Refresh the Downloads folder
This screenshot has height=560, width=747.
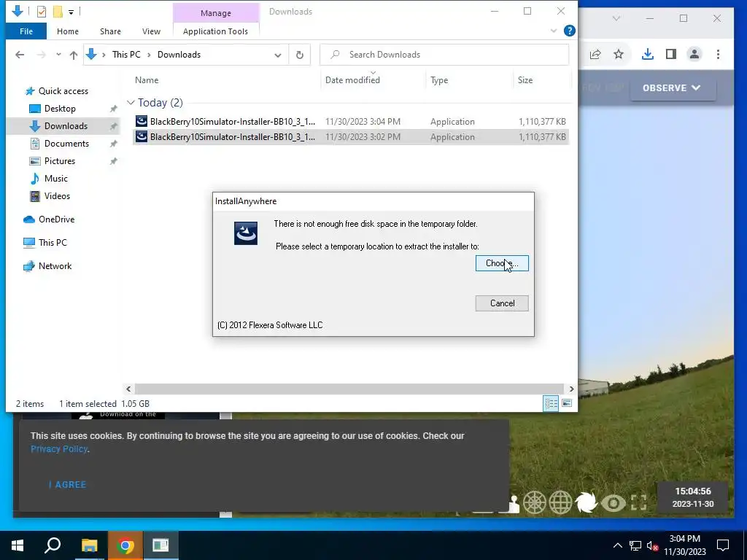click(300, 55)
